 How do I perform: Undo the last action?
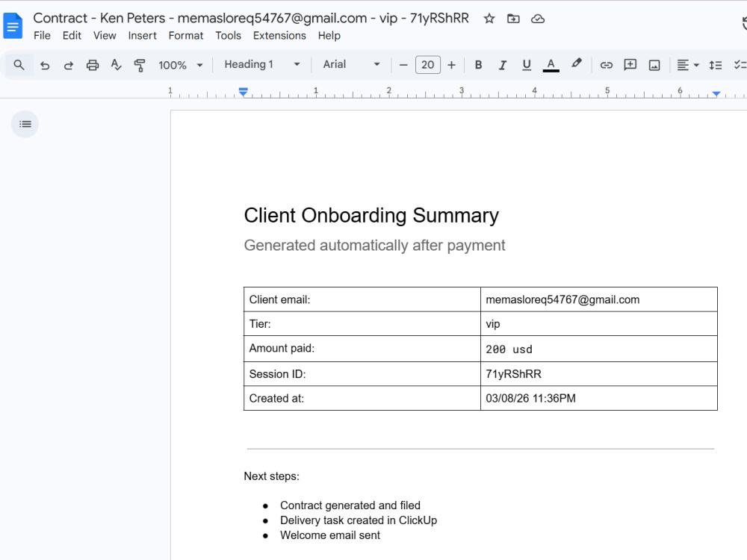click(x=45, y=65)
